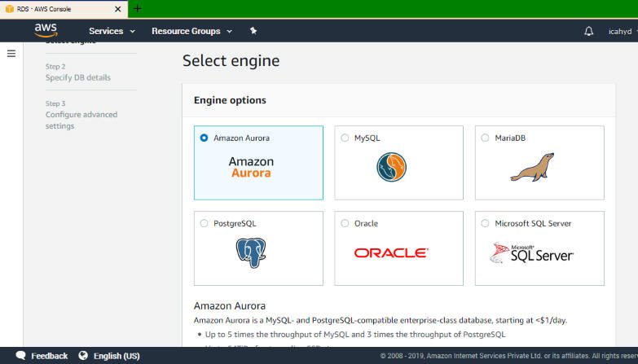The width and height of the screenshot is (638, 364).
Task: Click the PostgreSQL elephant logo
Action: tap(251, 253)
